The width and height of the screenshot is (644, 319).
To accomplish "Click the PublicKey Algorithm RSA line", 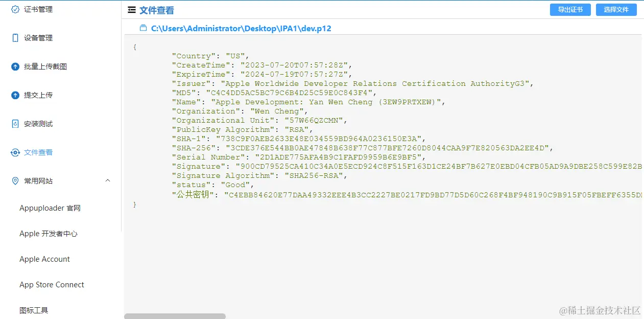I will click(243, 130).
